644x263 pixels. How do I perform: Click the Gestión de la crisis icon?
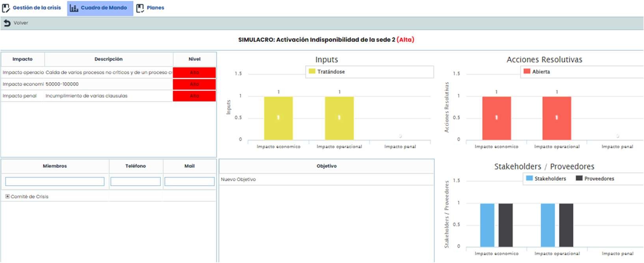click(x=6, y=8)
